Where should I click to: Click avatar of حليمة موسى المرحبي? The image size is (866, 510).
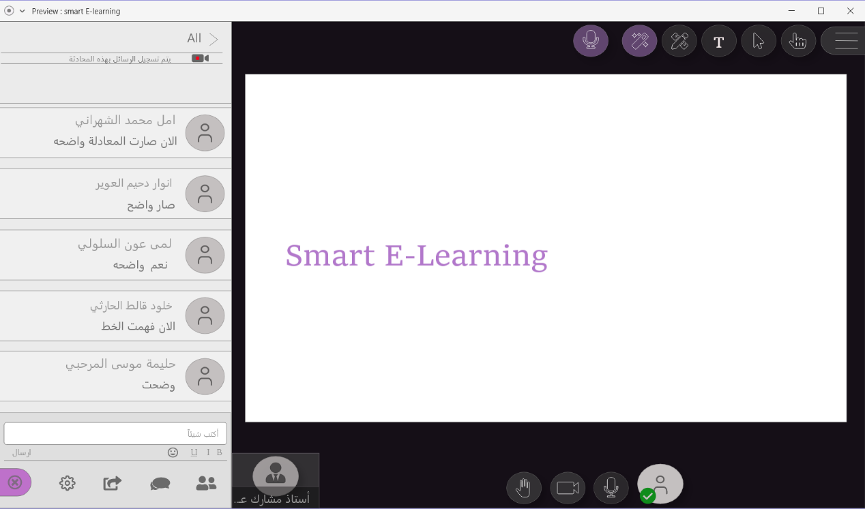pos(205,376)
